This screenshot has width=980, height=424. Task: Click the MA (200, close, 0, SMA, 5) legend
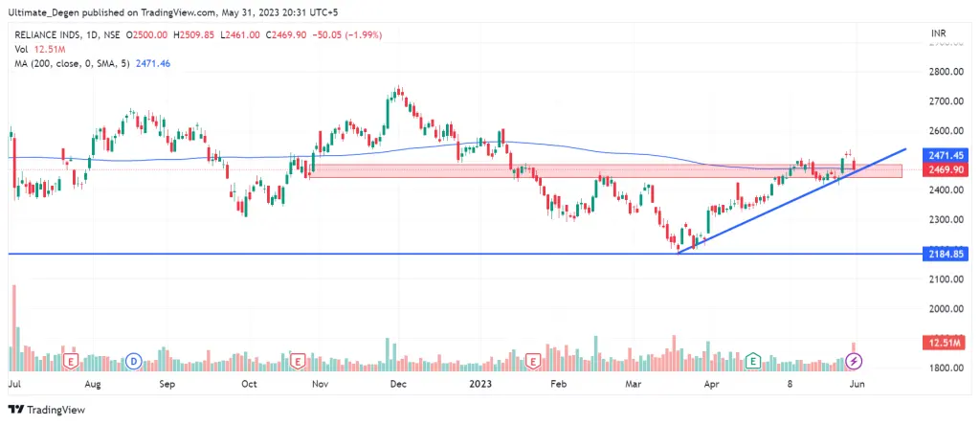point(72,63)
